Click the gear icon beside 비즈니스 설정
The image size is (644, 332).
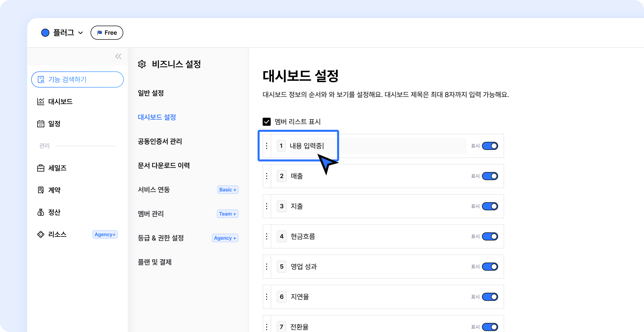point(142,64)
